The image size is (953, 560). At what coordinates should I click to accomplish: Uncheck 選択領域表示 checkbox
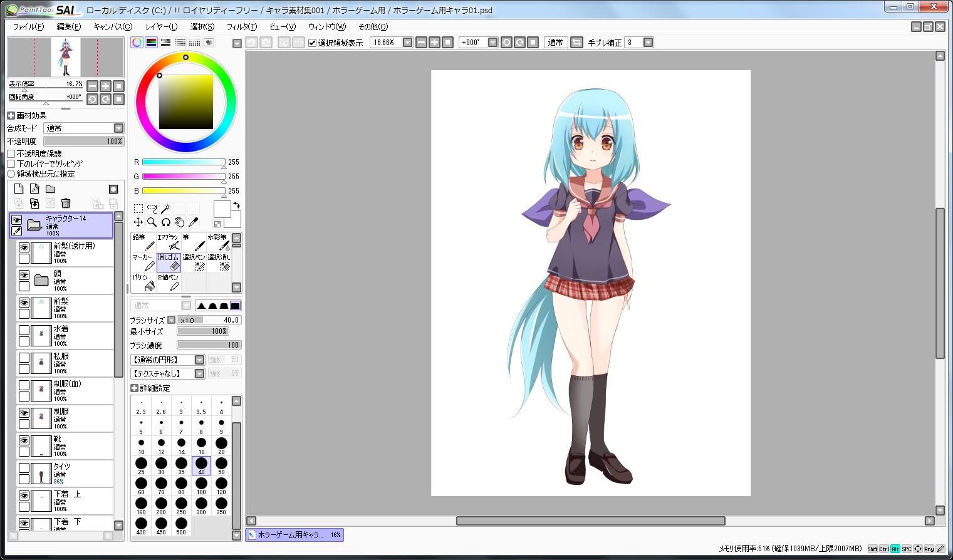coord(312,43)
